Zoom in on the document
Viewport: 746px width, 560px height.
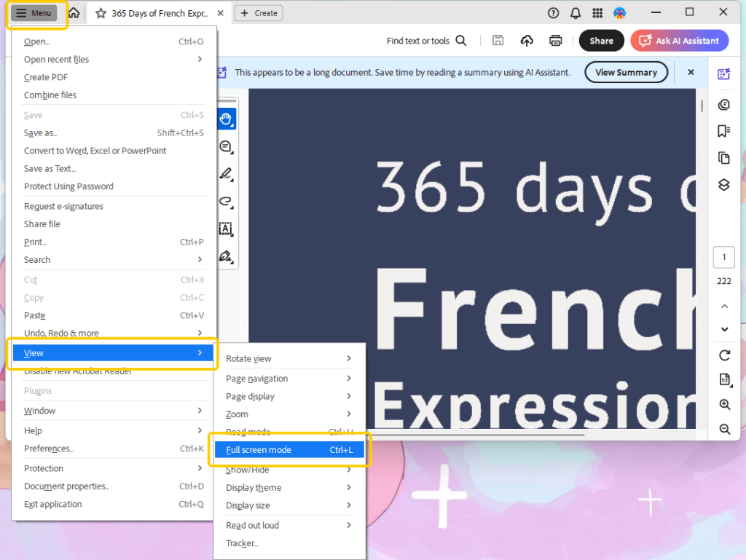[x=724, y=405]
